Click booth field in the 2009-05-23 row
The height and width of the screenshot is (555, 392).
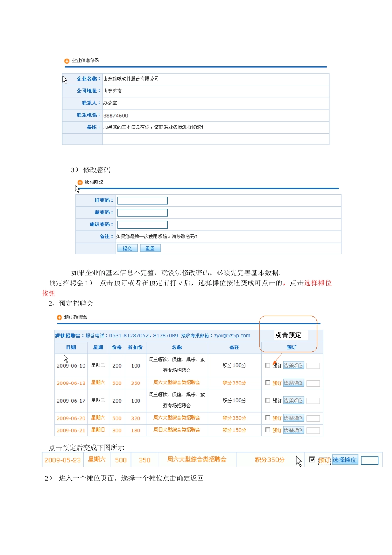[370, 460]
